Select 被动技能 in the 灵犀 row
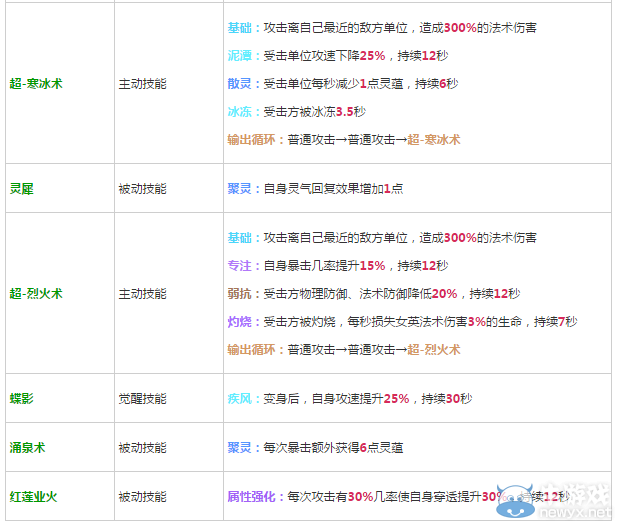Screen dimensions: 620x526 click(x=143, y=189)
